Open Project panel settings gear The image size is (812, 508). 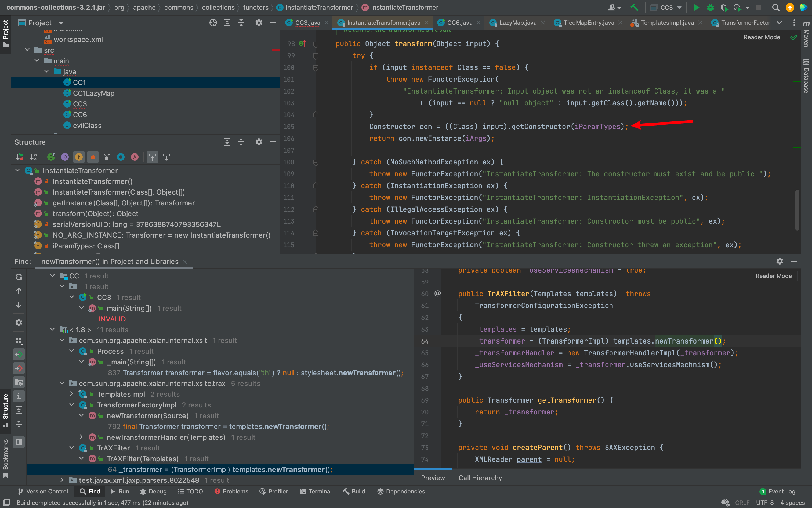(259, 23)
